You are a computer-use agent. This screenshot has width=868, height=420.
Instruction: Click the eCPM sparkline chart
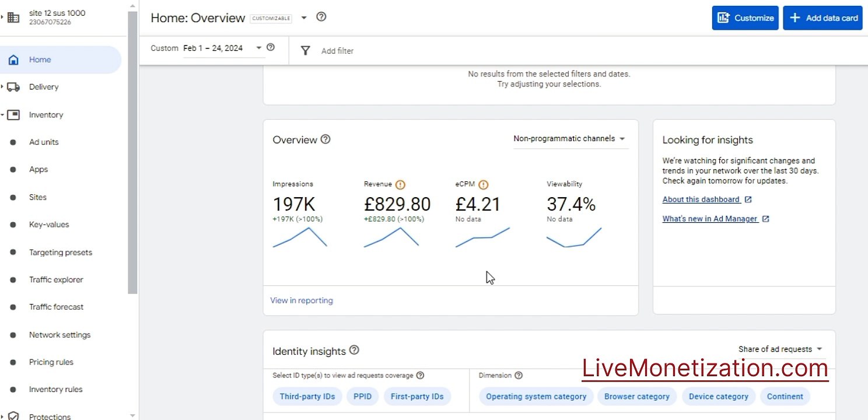482,237
